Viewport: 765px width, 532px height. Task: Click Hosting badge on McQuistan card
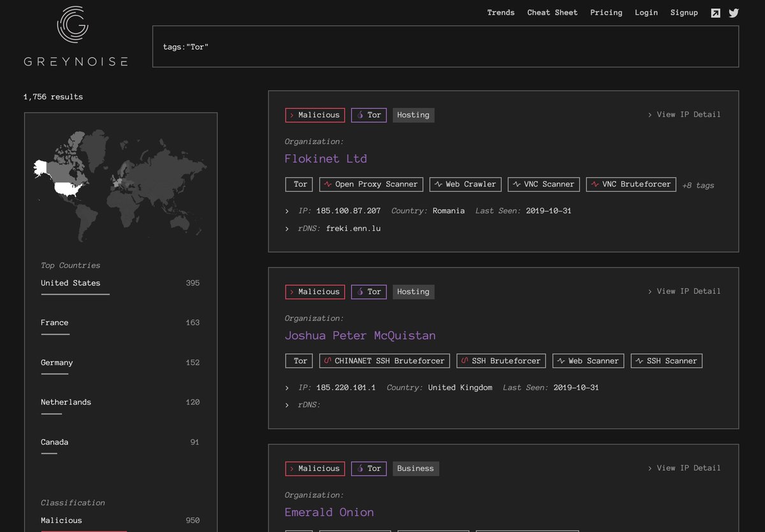coord(413,292)
